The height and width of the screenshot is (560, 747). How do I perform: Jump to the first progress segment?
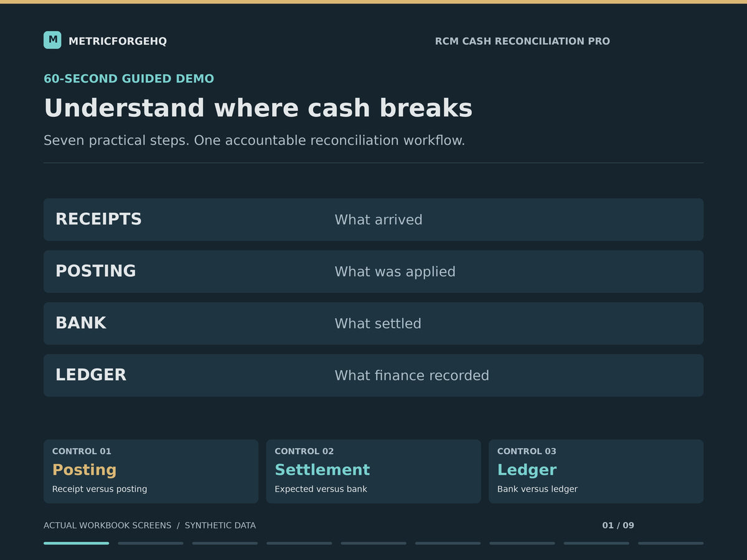pos(76,543)
